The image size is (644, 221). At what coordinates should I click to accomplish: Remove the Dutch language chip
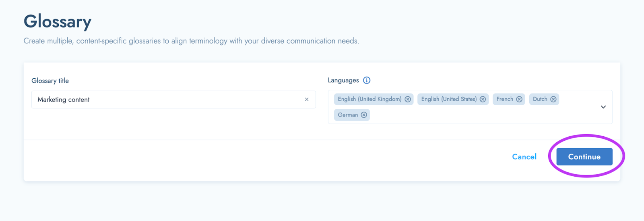click(553, 99)
